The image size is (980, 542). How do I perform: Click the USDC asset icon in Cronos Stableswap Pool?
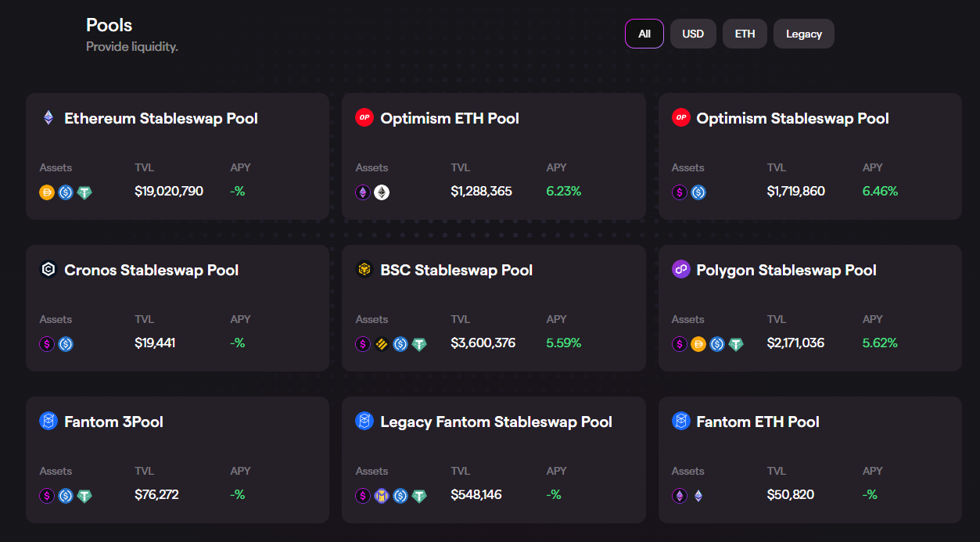(66, 344)
